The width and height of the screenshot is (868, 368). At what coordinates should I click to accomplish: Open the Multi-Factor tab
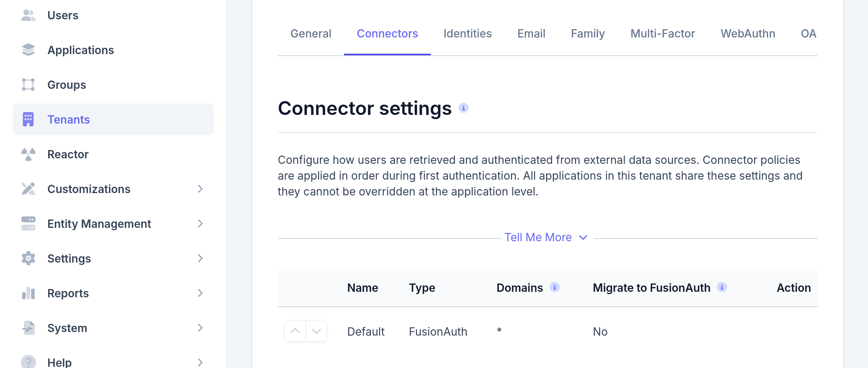click(x=663, y=34)
